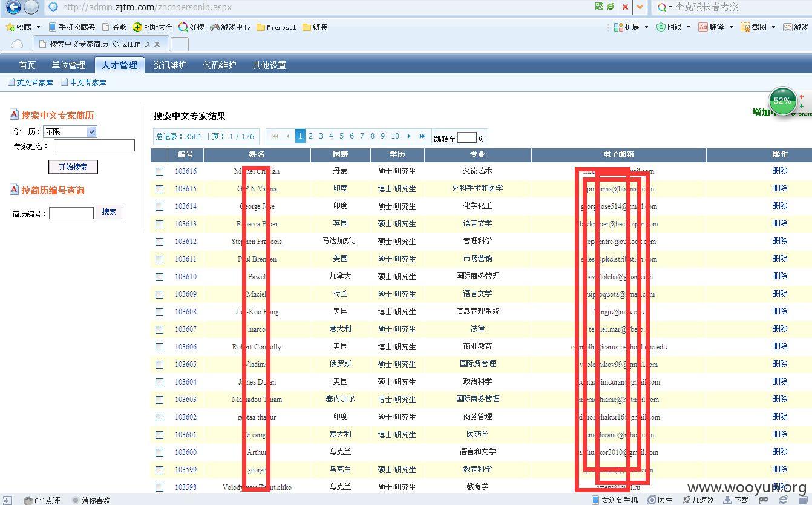Click 猜你喜欢 in status bar

click(91, 500)
